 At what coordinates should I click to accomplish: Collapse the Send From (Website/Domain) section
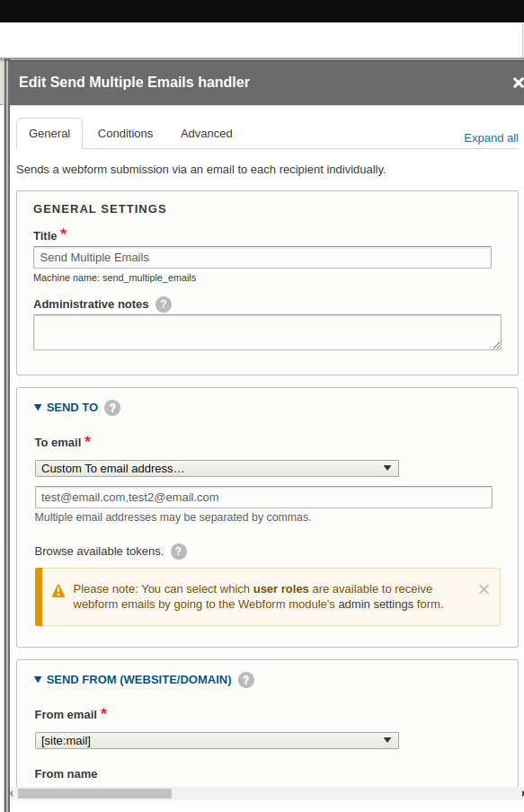[x=133, y=679]
